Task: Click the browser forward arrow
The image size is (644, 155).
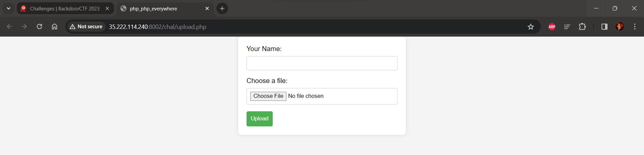Action: click(x=24, y=27)
